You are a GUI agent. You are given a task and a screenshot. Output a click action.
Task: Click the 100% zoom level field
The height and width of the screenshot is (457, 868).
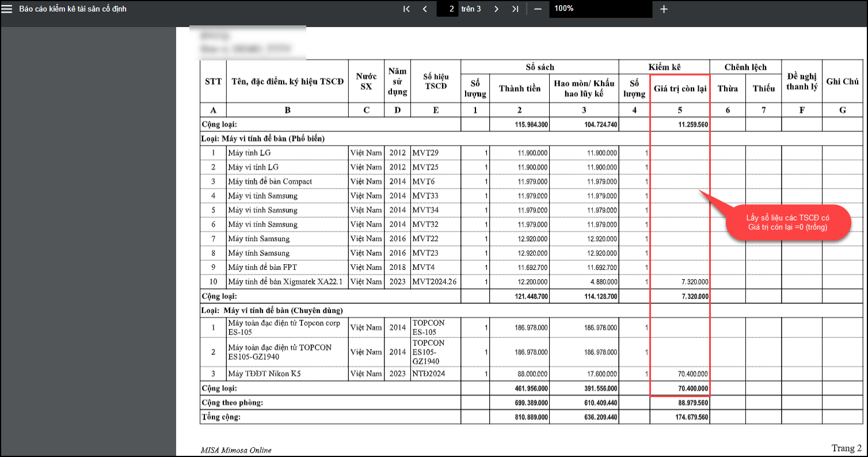(601, 9)
